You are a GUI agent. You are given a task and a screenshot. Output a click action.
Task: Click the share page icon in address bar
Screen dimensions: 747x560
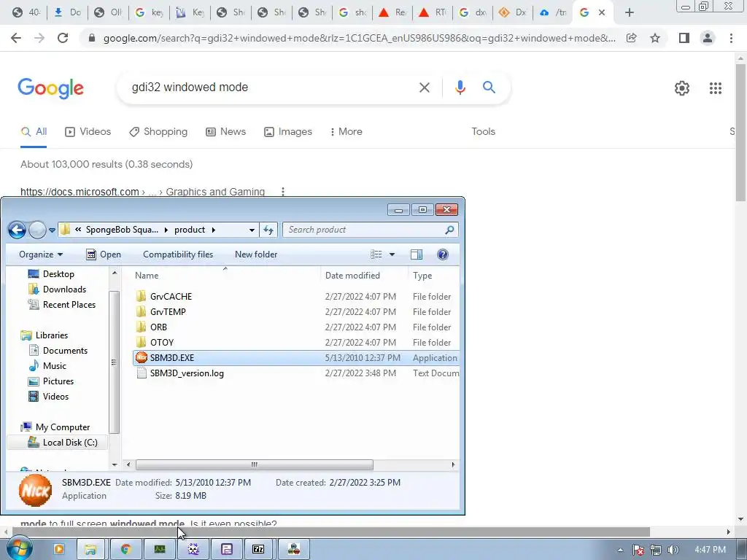632,38
